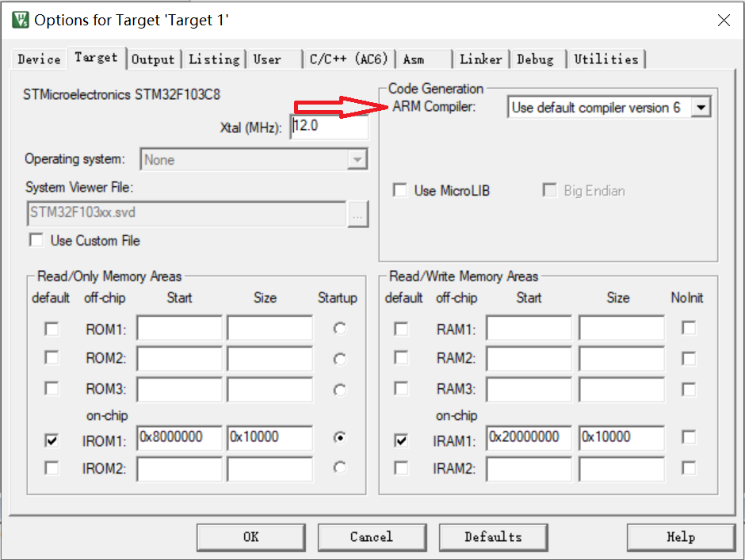Select ROM1 Startup radio button
The image size is (745, 560).
(340, 328)
